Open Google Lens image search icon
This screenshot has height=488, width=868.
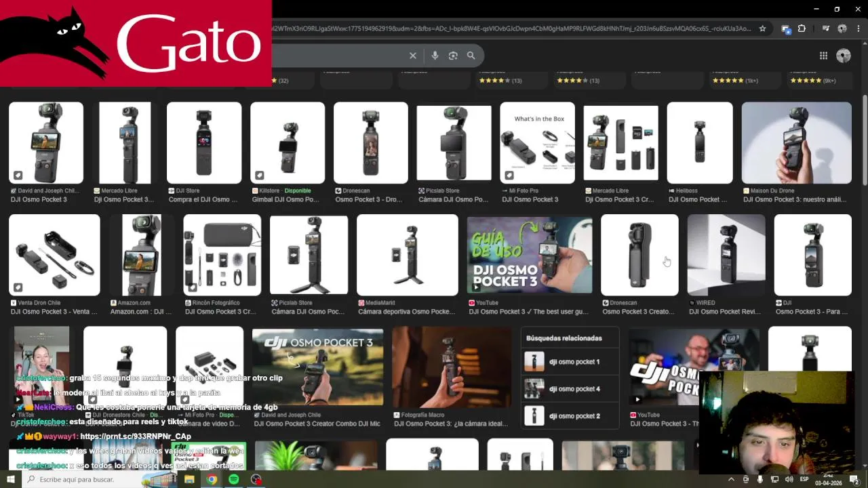(x=453, y=56)
